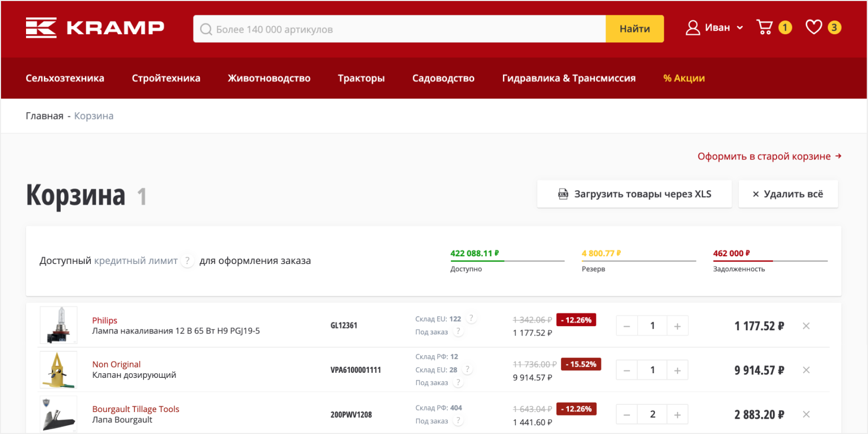The height and width of the screenshot is (434, 868).
Task: Click product name Лампа накаливания 12 В 65 Вт
Action: click(176, 331)
